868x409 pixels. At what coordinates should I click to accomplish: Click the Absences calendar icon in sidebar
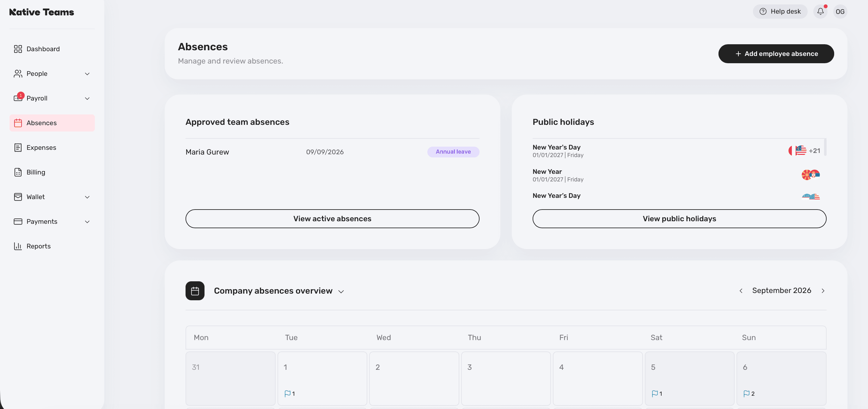tap(18, 123)
